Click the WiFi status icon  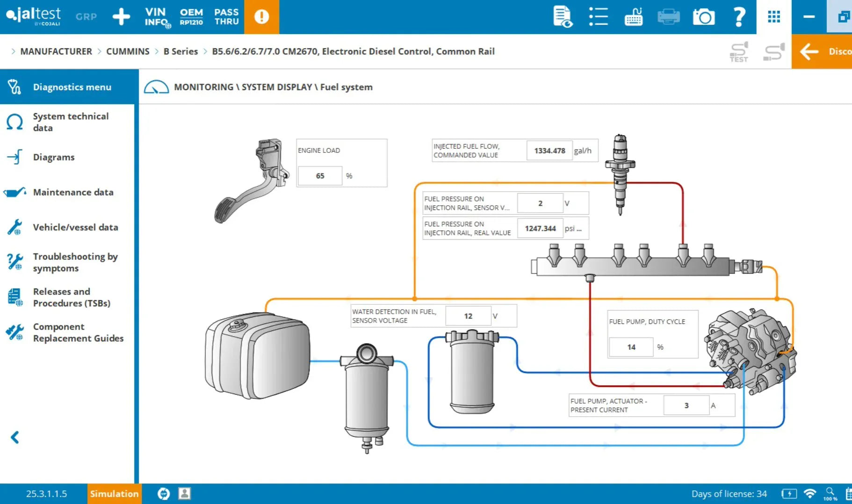tap(809, 493)
